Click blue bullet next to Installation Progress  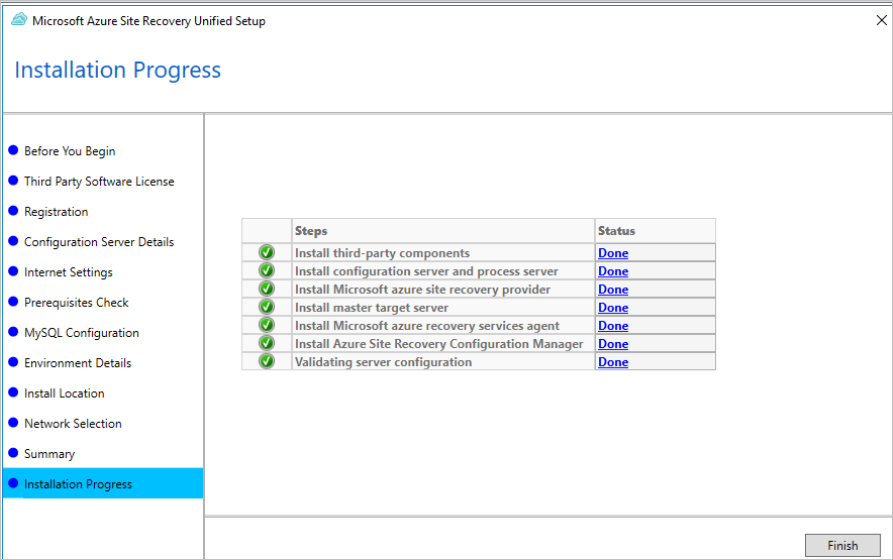pos(13,483)
